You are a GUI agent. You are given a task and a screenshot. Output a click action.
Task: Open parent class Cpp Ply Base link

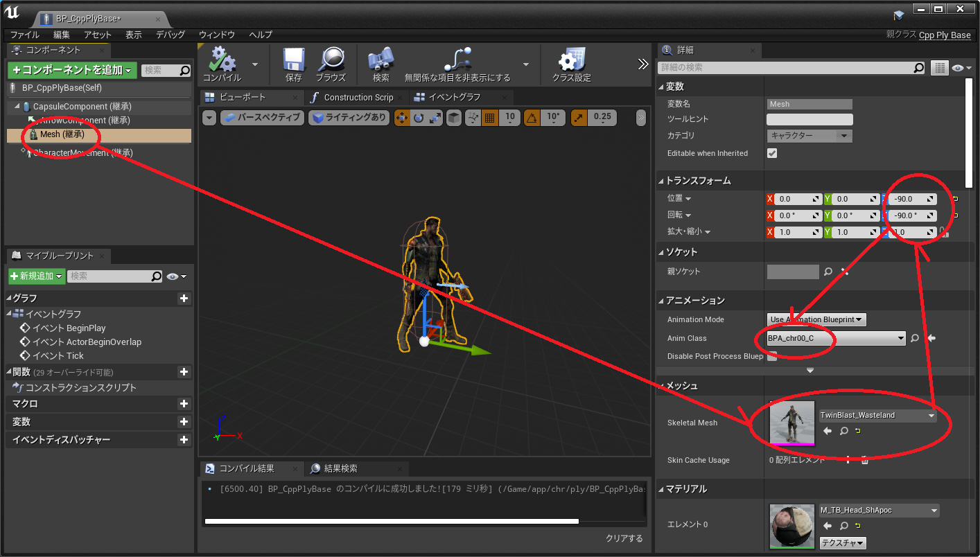click(945, 35)
